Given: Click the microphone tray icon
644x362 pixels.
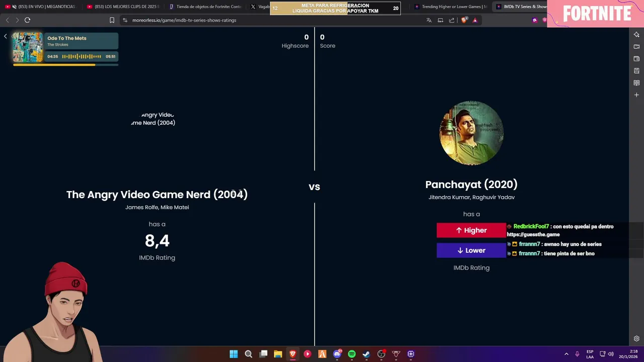Looking at the screenshot, I should click(577, 354).
